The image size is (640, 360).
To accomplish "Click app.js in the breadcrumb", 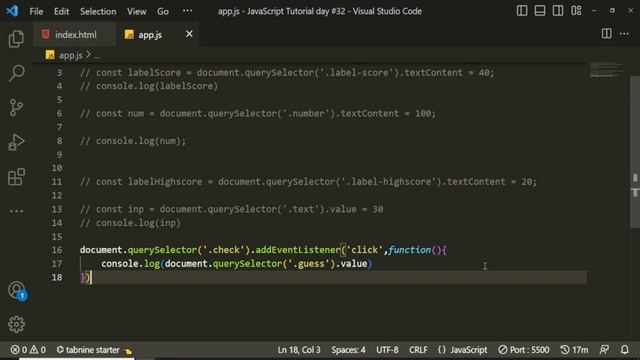I will 70,55.
